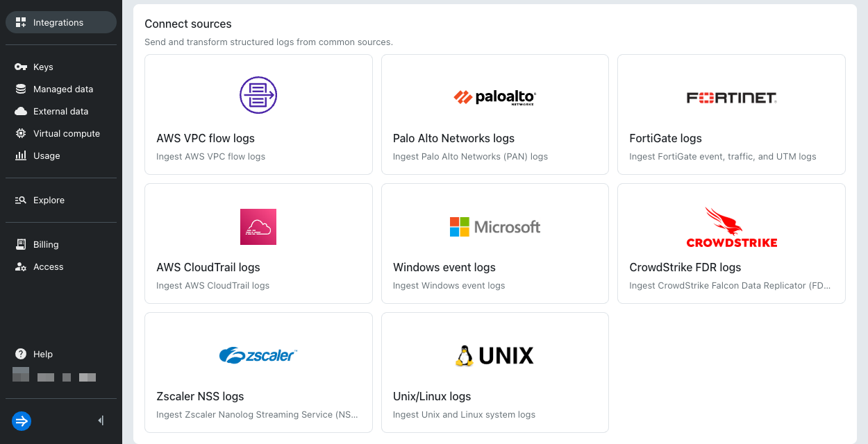This screenshot has height=444, width=868.
Task: Click the Fortinet logo
Action: [x=731, y=98]
